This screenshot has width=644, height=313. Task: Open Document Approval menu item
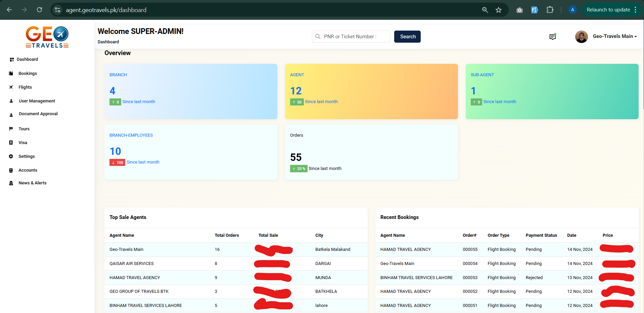pyautogui.click(x=38, y=114)
